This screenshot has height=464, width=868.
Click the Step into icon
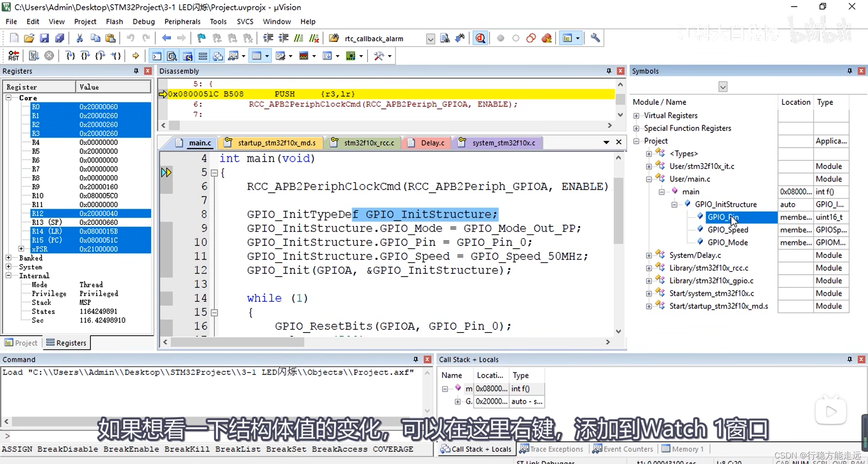(70, 56)
